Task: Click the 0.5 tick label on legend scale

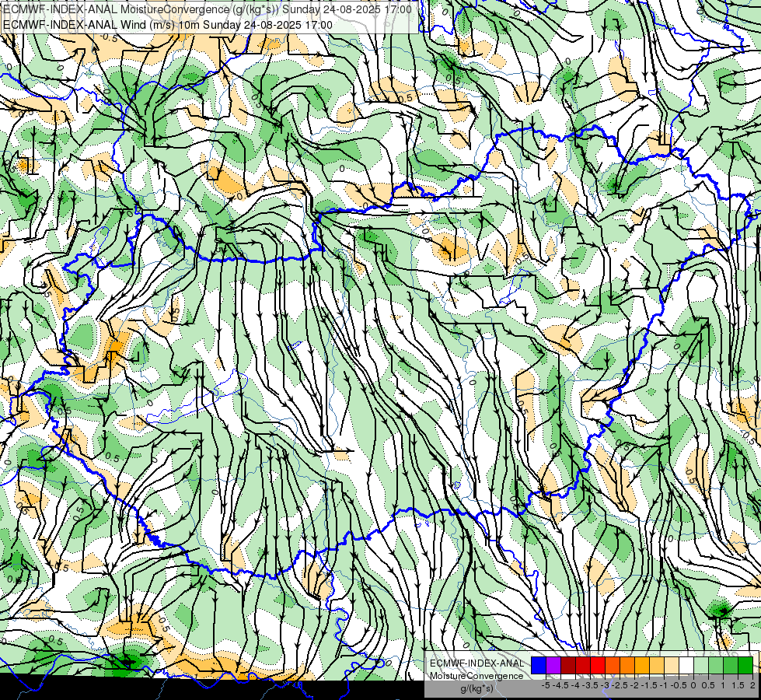Action: tap(708, 685)
